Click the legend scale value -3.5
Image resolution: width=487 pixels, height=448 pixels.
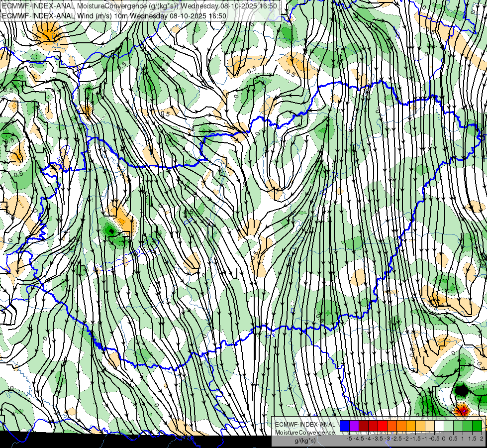(378, 439)
